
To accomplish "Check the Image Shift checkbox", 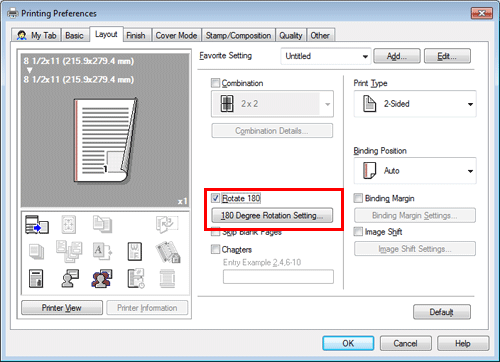I will coord(358,231).
